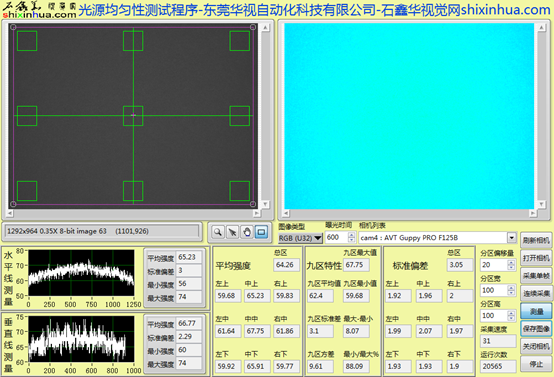Click the 中中 standard deviation 2.07
This screenshot has height=377, width=554.
(x=429, y=331)
